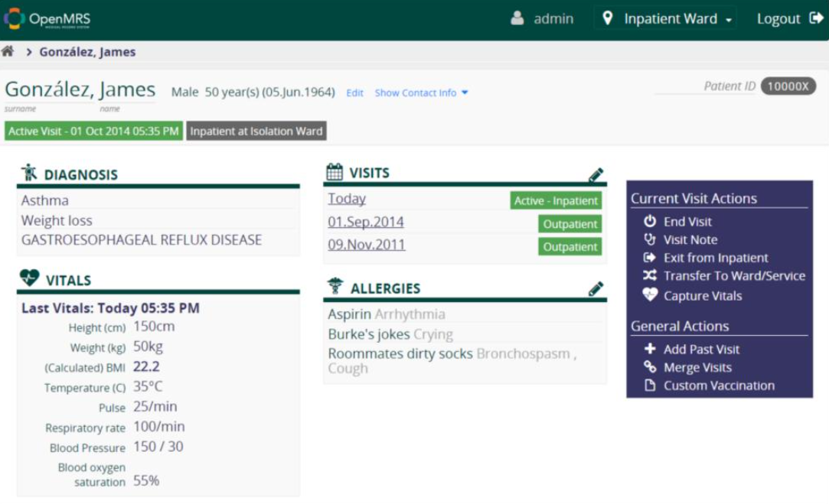Click Logout text

778,19
